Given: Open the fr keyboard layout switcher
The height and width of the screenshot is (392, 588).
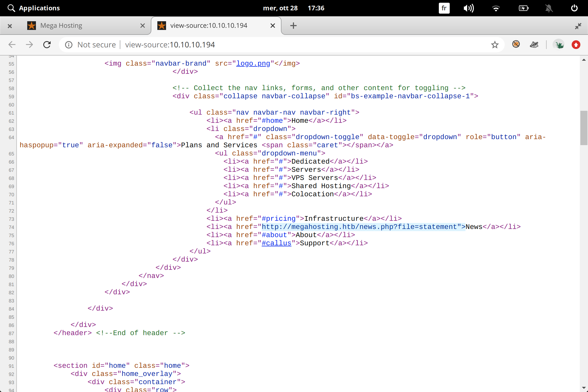Looking at the screenshot, I should point(444,8).
